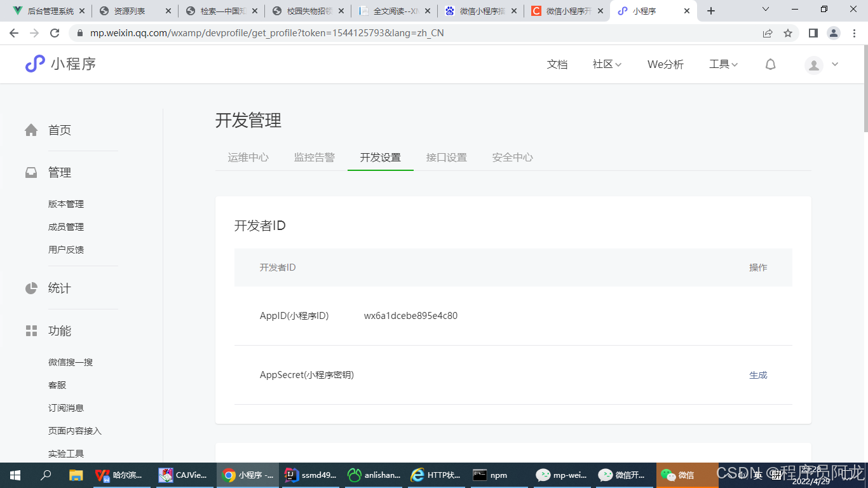Open the Chrome three-dot menu
Screen dimensions: 868x488
click(x=855, y=33)
